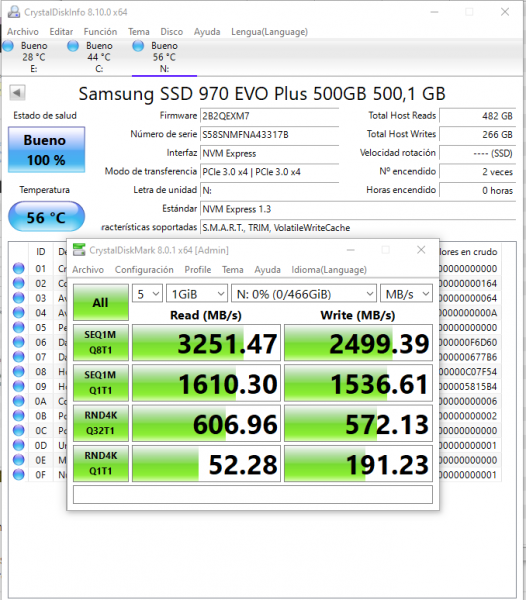526x600 pixels.
Task: Click RND4K Q32T1 read result 606.96
Action: pyautogui.click(x=206, y=423)
